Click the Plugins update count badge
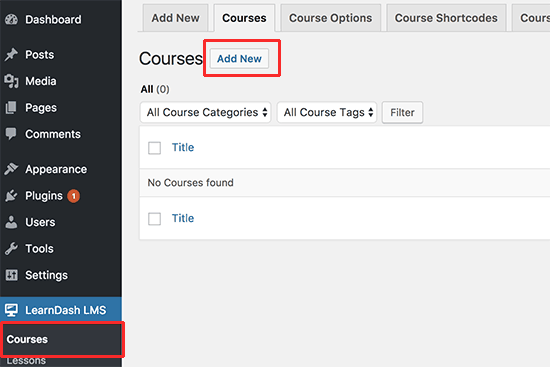 click(x=74, y=196)
